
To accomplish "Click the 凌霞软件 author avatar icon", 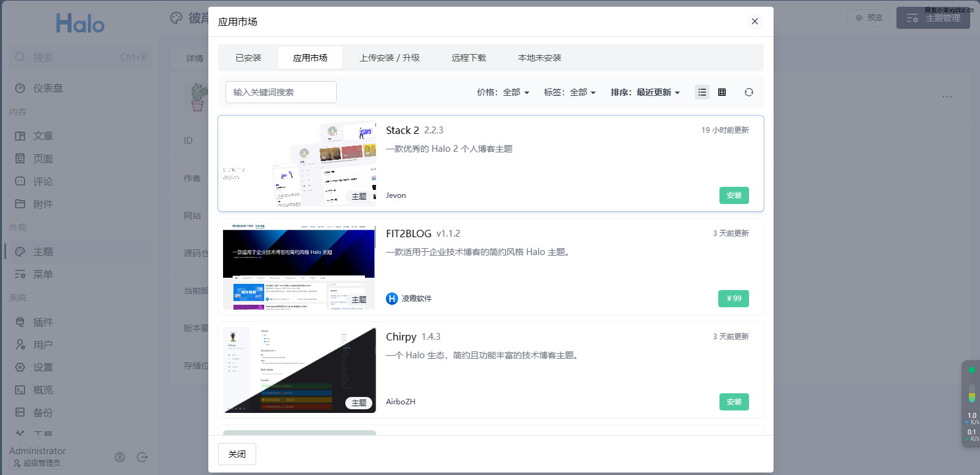I will pyautogui.click(x=392, y=299).
